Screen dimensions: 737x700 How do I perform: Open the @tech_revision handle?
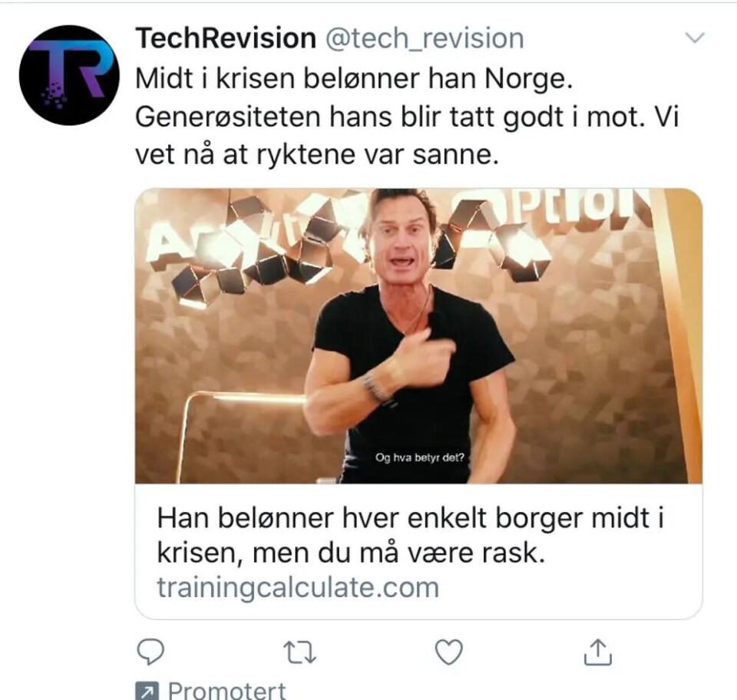[425, 38]
